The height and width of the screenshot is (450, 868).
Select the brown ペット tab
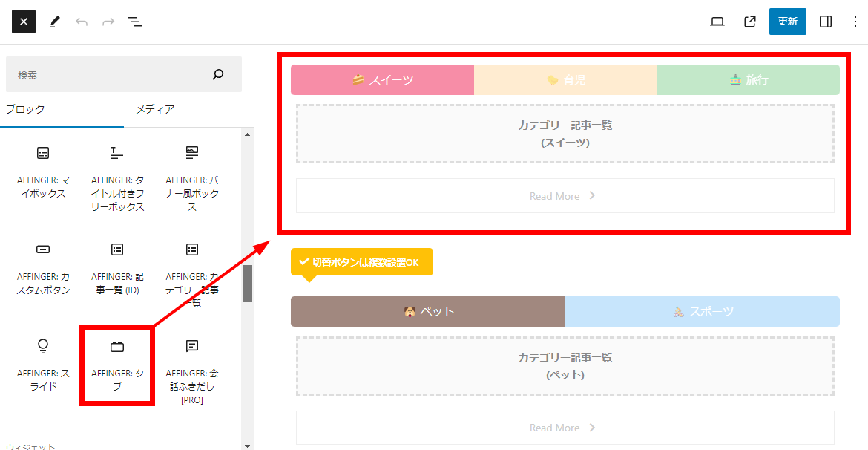pos(428,312)
